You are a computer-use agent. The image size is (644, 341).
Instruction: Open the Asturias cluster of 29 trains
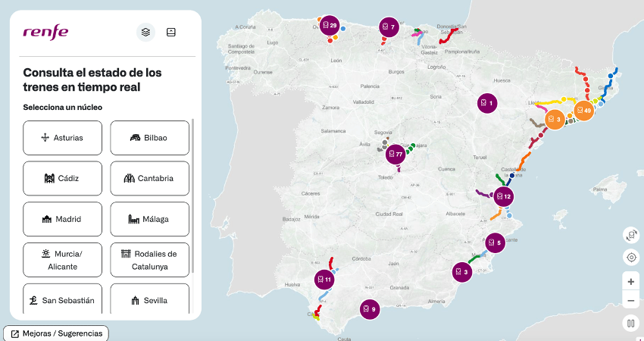click(330, 26)
